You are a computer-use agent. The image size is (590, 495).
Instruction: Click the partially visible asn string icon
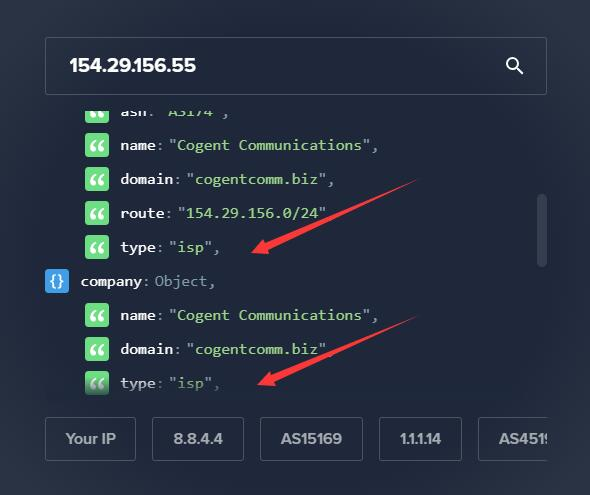click(97, 117)
